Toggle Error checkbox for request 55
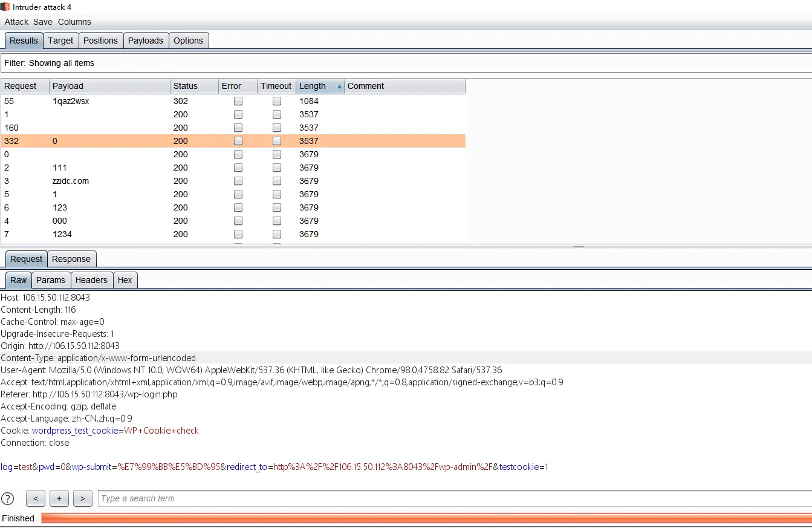The image size is (812, 528). click(x=238, y=102)
